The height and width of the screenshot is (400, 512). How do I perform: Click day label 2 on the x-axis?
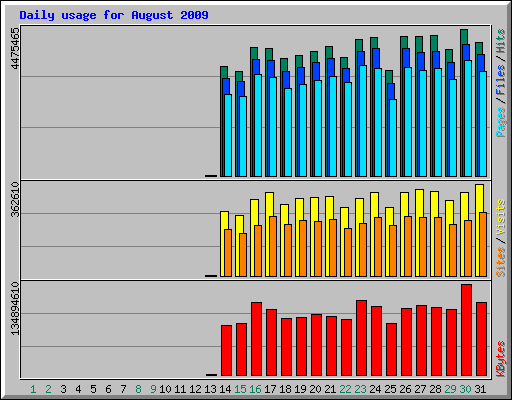(x=48, y=389)
